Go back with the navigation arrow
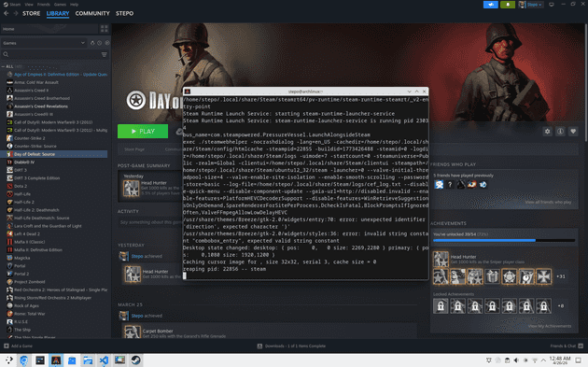 point(6,13)
